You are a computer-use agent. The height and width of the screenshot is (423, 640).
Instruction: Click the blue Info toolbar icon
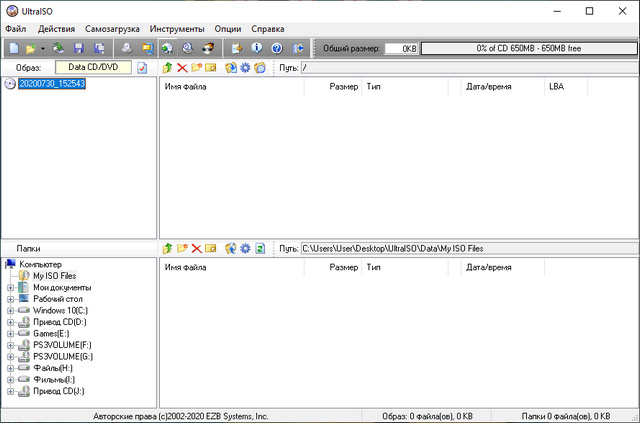(x=257, y=48)
